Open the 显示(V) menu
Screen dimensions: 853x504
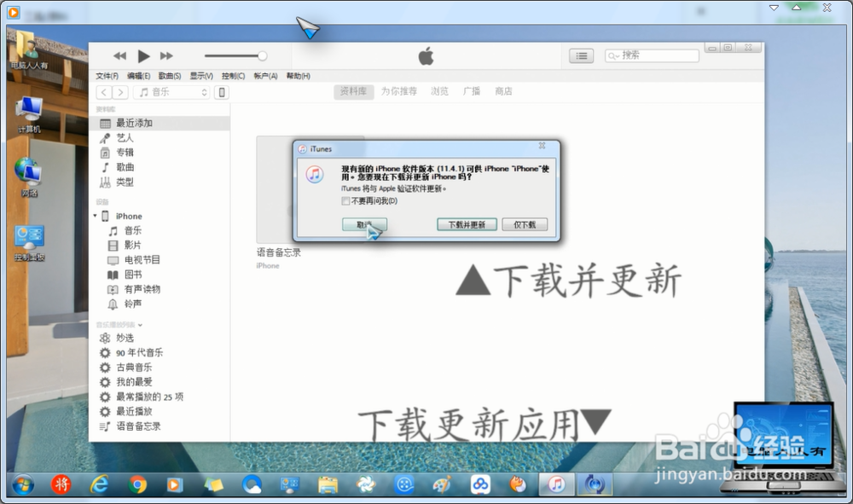(201, 76)
